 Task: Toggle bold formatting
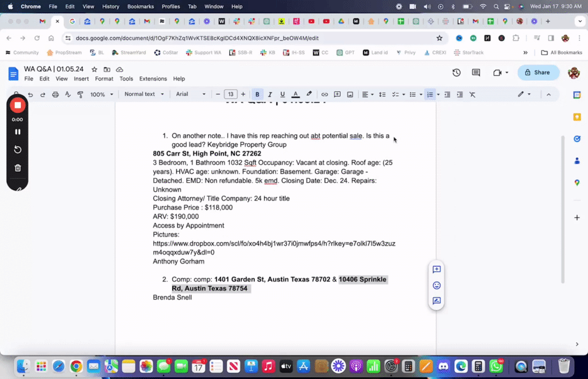(257, 95)
